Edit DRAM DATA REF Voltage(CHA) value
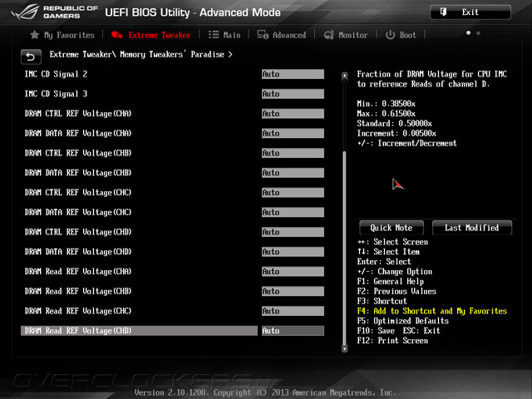This screenshot has width=532, height=399. click(x=293, y=133)
